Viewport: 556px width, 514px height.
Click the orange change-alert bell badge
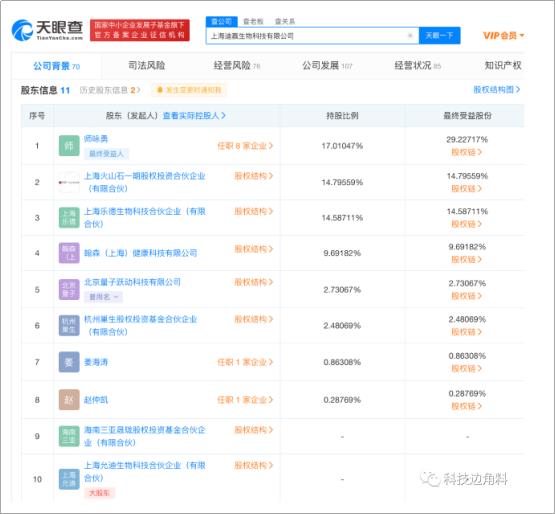click(x=189, y=90)
